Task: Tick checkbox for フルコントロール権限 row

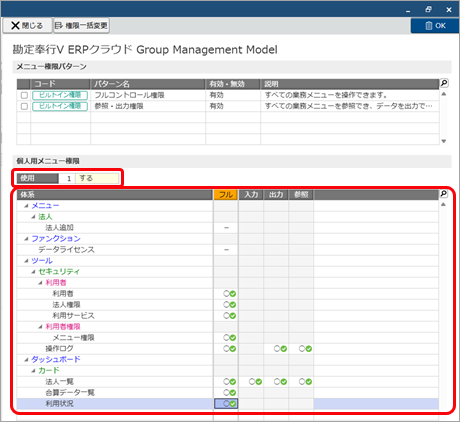Action: coord(24,95)
